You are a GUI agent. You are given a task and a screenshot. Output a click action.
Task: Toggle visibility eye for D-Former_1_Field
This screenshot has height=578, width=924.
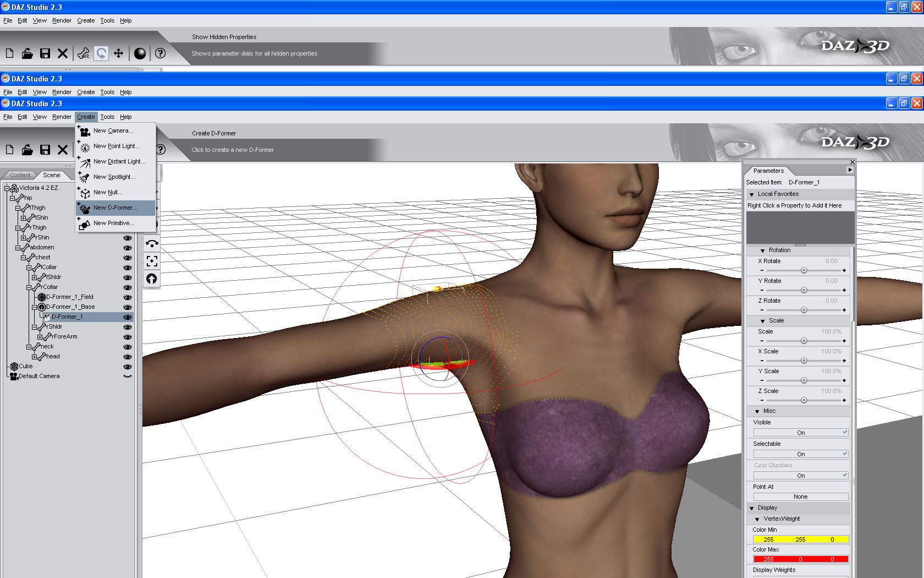tap(128, 297)
